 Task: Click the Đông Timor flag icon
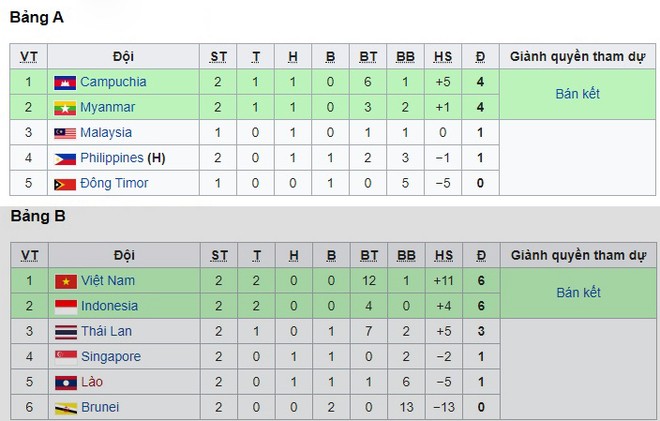pyautogui.click(x=65, y=184)
